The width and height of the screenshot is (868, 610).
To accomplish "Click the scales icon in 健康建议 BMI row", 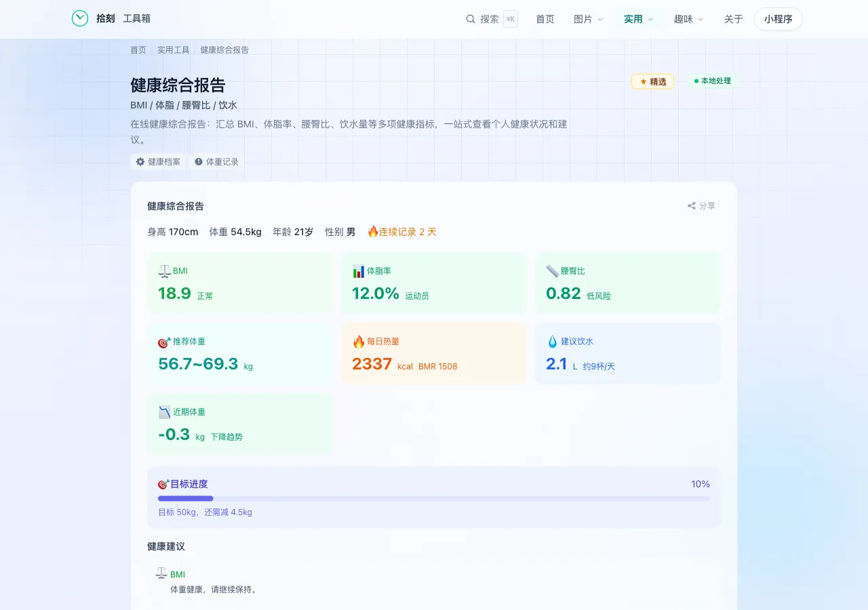I will point(161,573).
